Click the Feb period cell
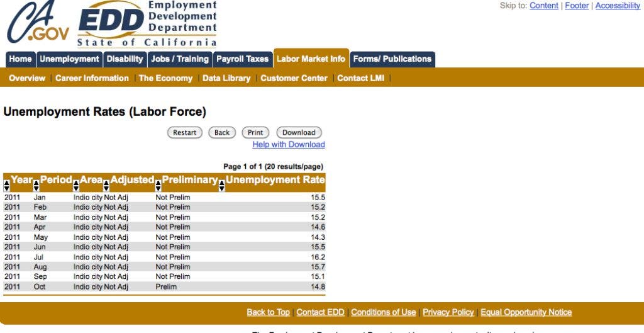Image resolution: width=644 pixels, height=333 pixels. pyautogui.click(x=40, y=207)
